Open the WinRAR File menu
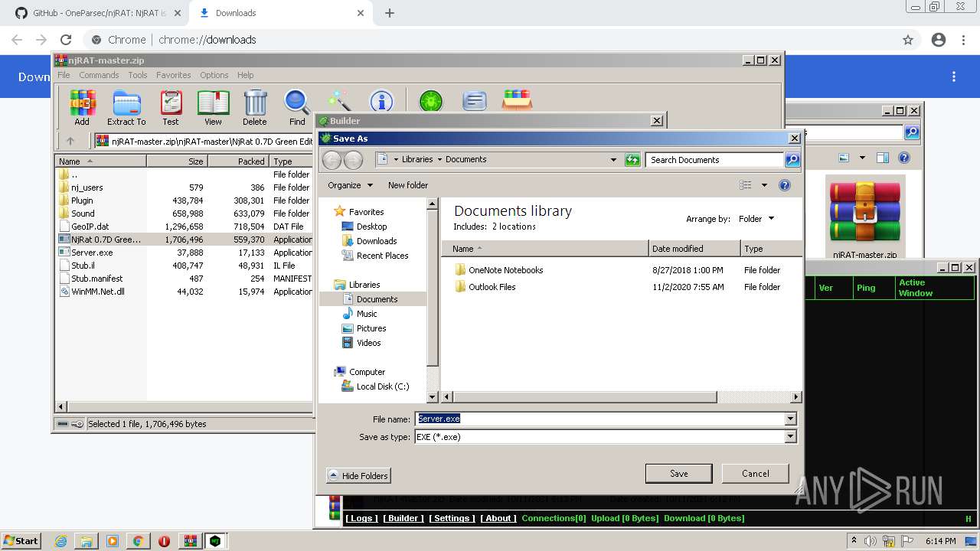 pyautogui.click(x=64, y=75)
